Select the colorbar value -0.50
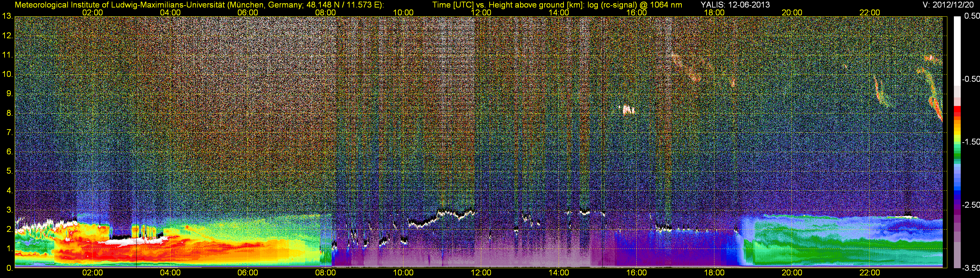 click(x=971, y=79)
